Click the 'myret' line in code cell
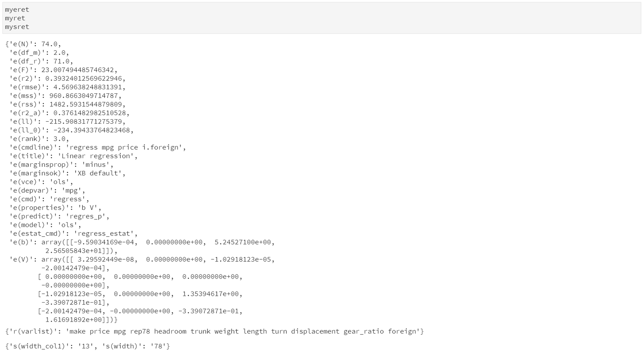This screenshot has height=357, width=644. pyautogui.click(x=15, y=18)
